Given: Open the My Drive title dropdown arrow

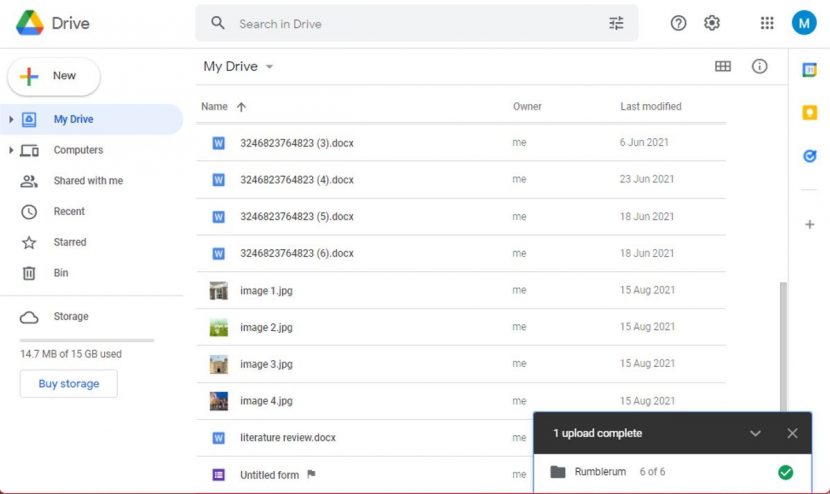Looking at the screenshot, I should 269,67.
